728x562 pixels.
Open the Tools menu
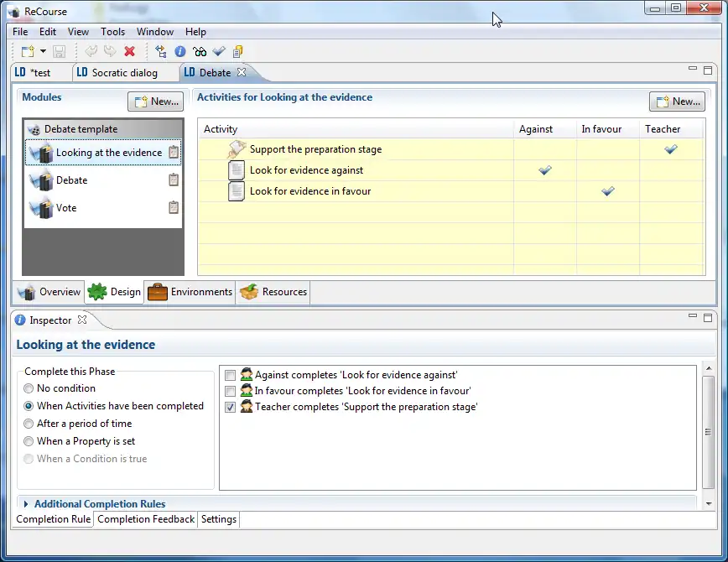pyautogui.click(x=112, y=32)
